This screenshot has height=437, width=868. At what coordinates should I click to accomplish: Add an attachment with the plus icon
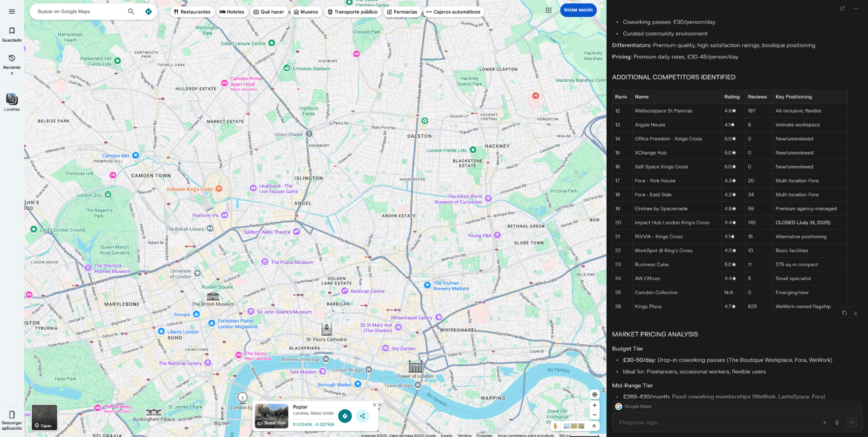pyautogui.click(x=825, y=423)
